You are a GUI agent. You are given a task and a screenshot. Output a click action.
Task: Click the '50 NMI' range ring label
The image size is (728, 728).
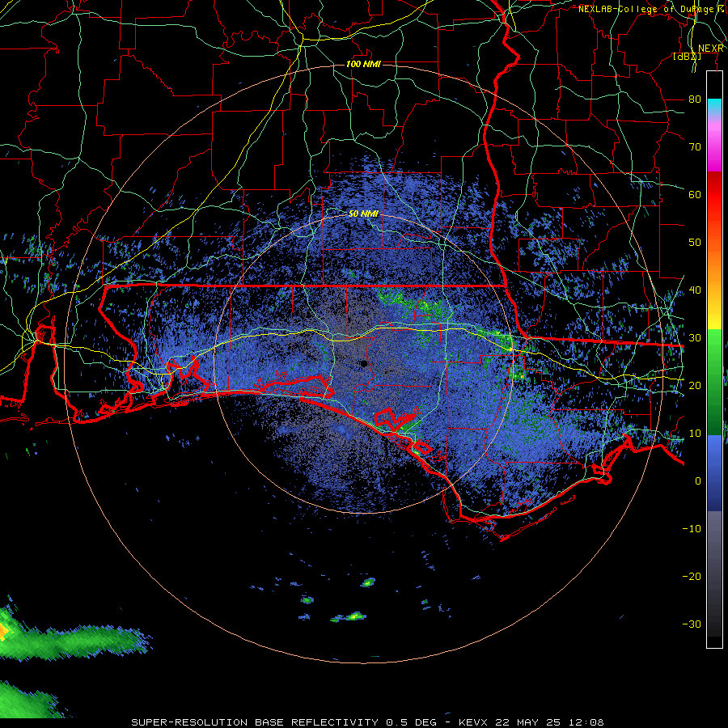(363, 214)
